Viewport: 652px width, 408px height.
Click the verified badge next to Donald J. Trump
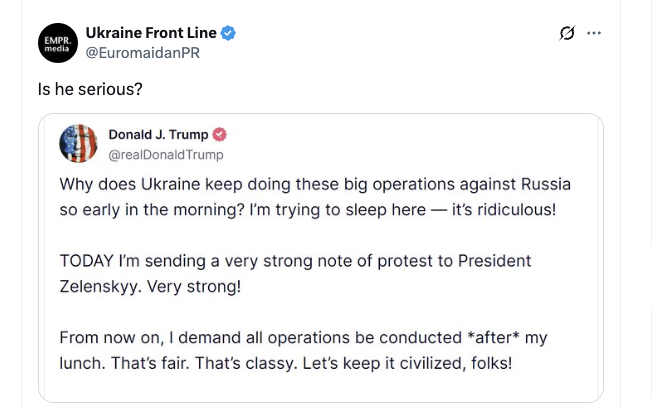tap(219, 135)
